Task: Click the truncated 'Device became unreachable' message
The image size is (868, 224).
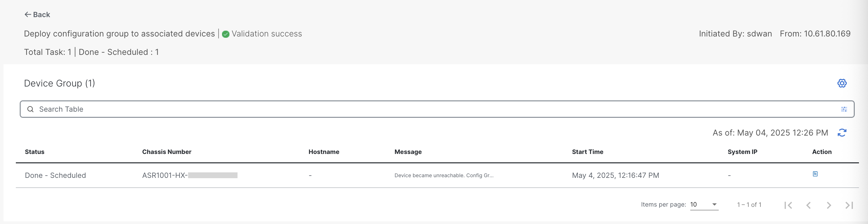Action: pyautogui.click(x=443, y=175)
